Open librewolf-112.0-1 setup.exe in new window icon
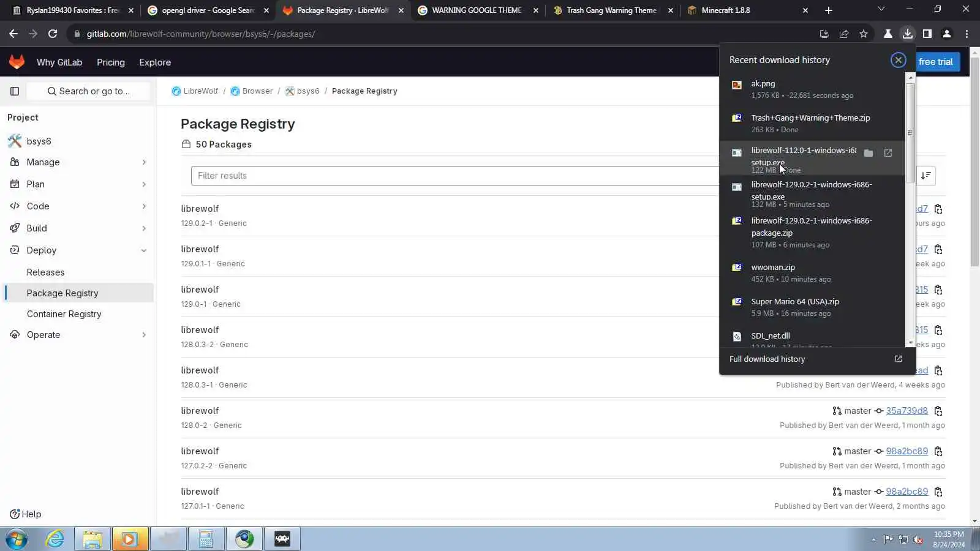Viewport: 980px width, 551px height. click(x=888, y=153)
